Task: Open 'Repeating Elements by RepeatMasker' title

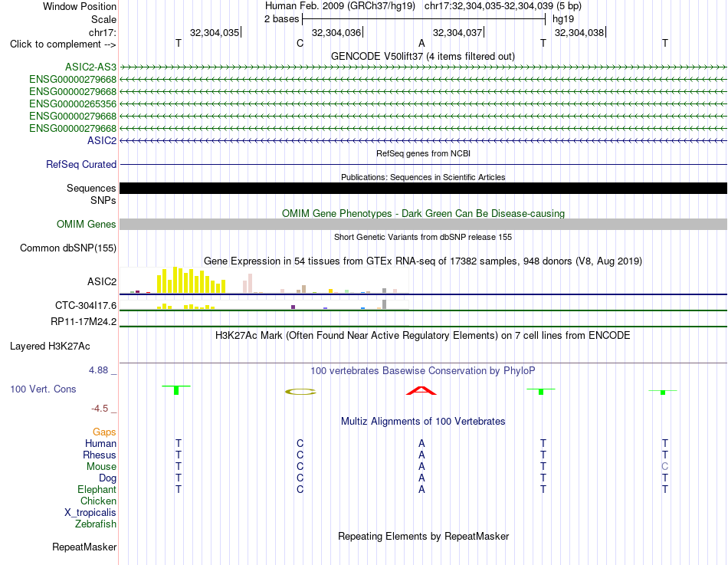Action: click(424, 536)
